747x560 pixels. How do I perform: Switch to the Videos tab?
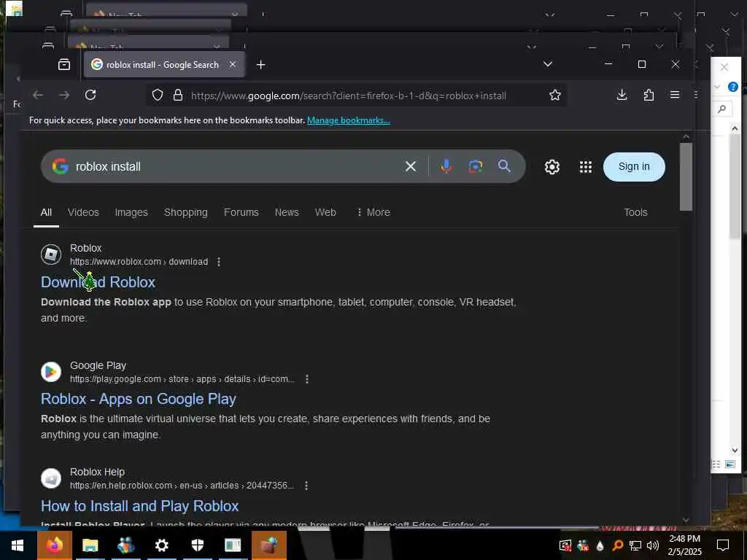(83, 212)
